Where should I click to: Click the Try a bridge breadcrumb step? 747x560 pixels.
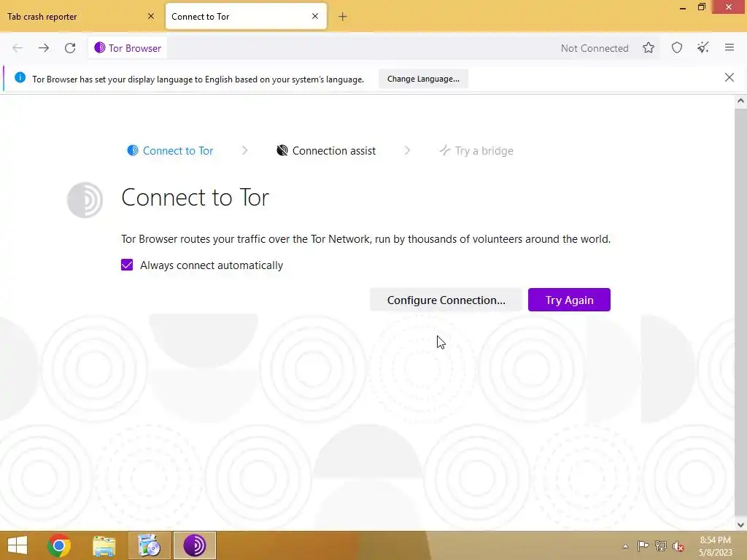(476, 150)
